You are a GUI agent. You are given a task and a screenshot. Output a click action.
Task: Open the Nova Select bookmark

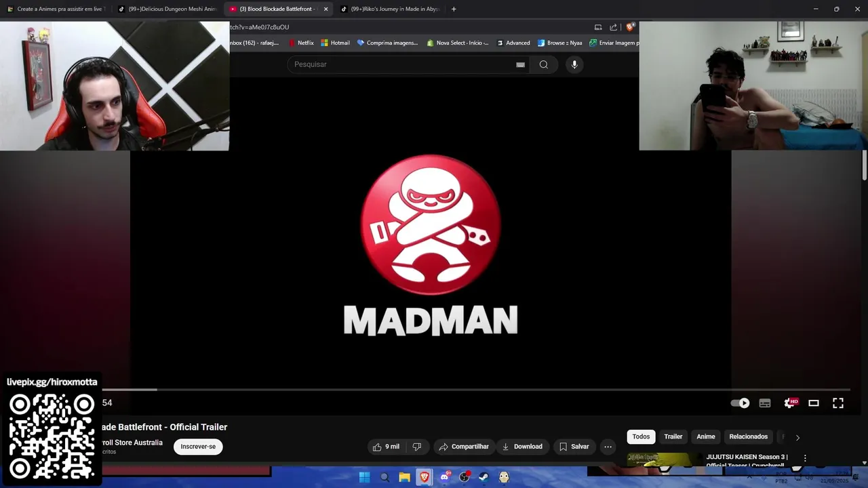point(458,43)
